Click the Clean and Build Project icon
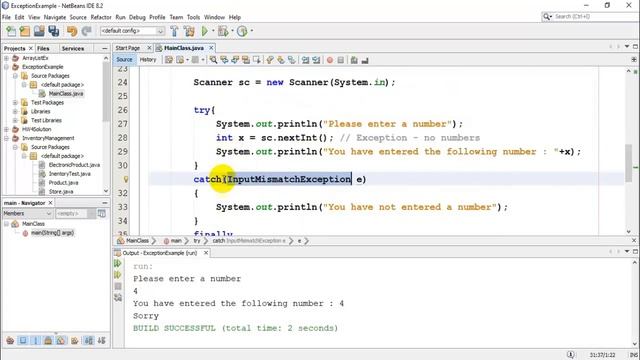 coord(189,31)
